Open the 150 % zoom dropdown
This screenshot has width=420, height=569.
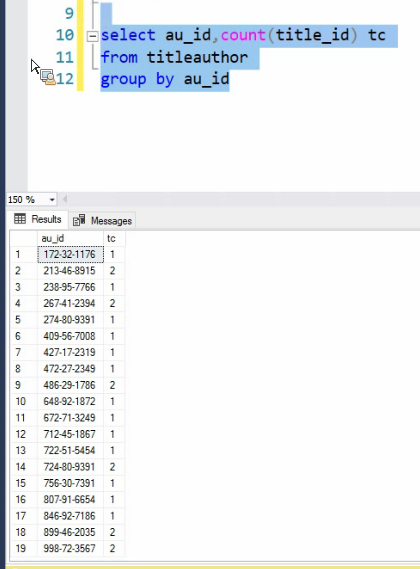(52, 200)
